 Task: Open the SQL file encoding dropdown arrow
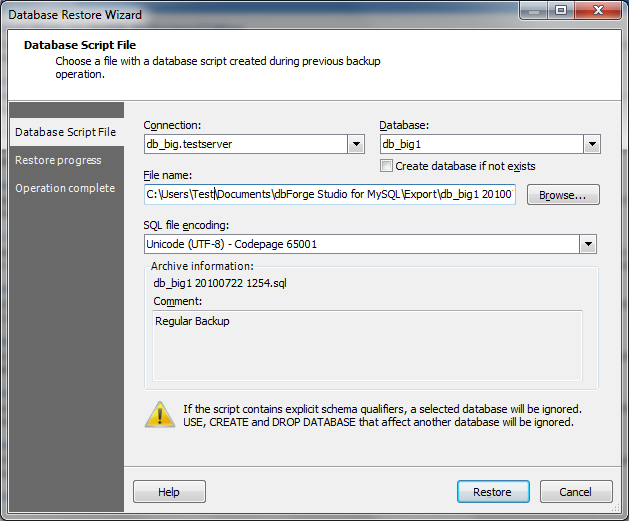point(588,244)
